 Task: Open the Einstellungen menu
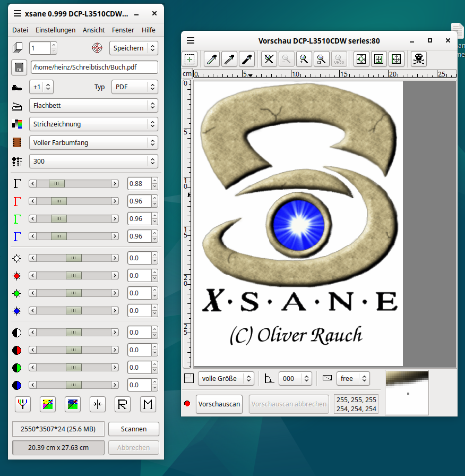tap(56, 30)
